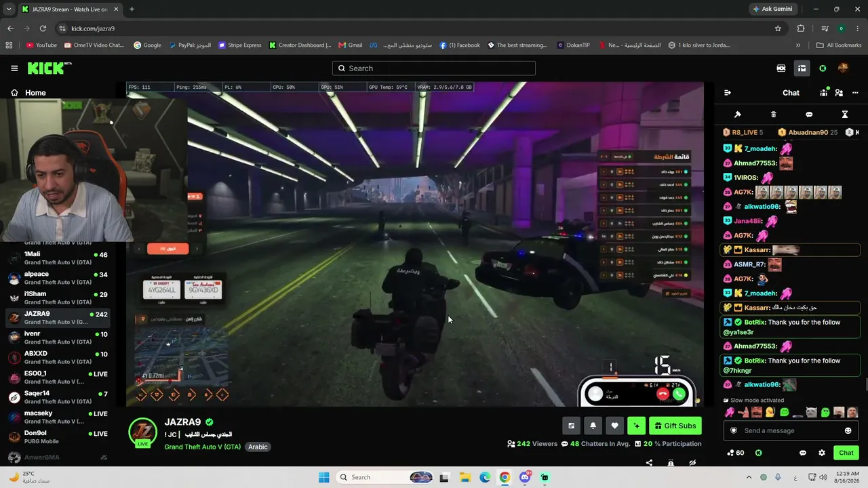Image resolution: width=868 pixels, height=488 pixels.
Task: Open Chrome Extensions puzzle icon
Action: [x=801, y=28]
